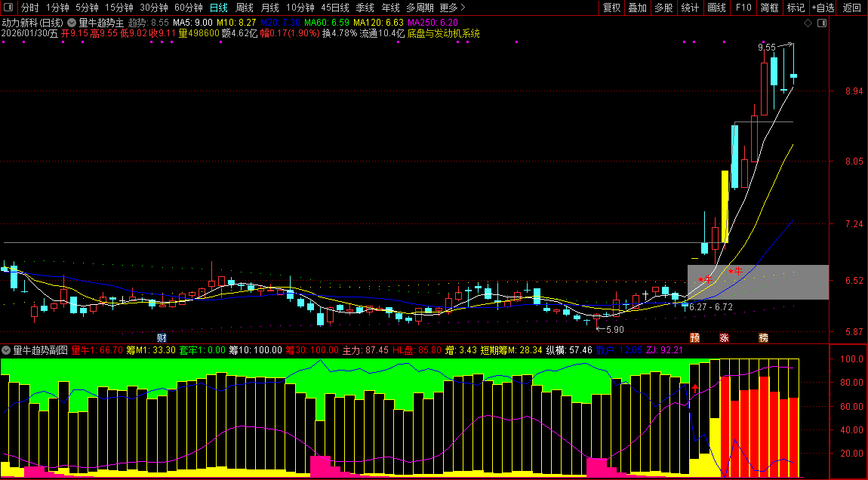The height and width of the screenshot is (480, 868).
Task: Click the 财 event marker icon
Action: (x=162, y=337)
